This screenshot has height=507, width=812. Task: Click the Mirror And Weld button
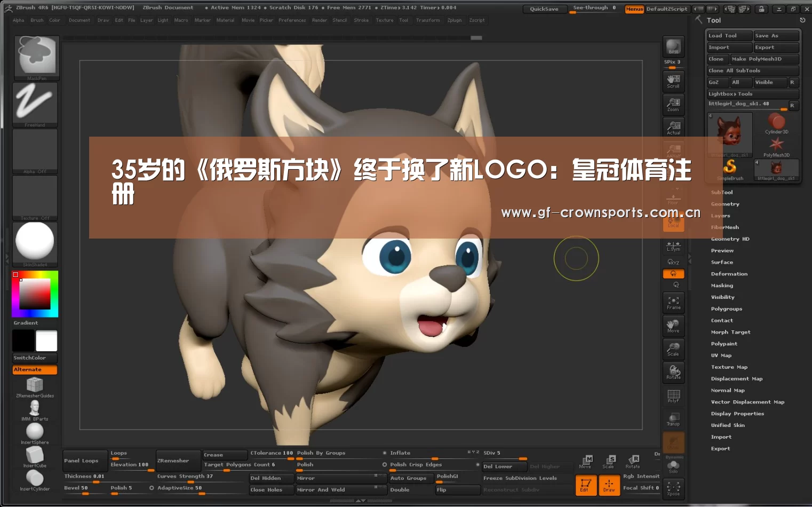point(340,490)
